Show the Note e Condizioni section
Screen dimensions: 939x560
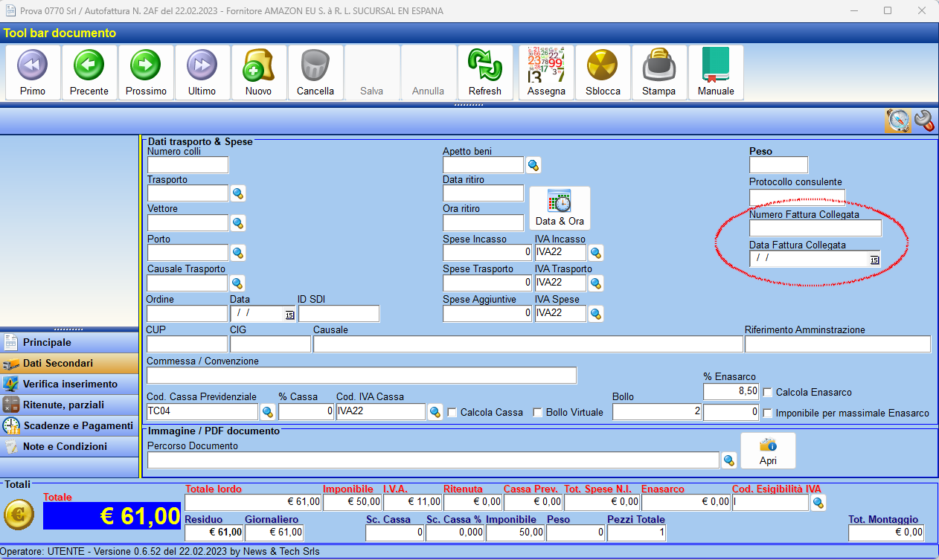69,447
